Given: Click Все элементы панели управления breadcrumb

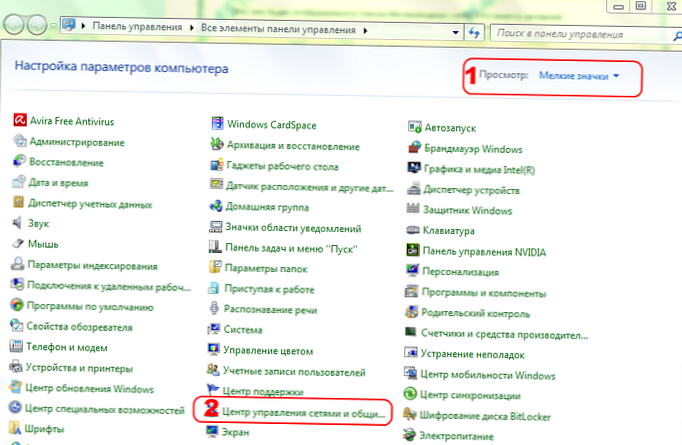Looking at the screenshot, I should [278, 29].
